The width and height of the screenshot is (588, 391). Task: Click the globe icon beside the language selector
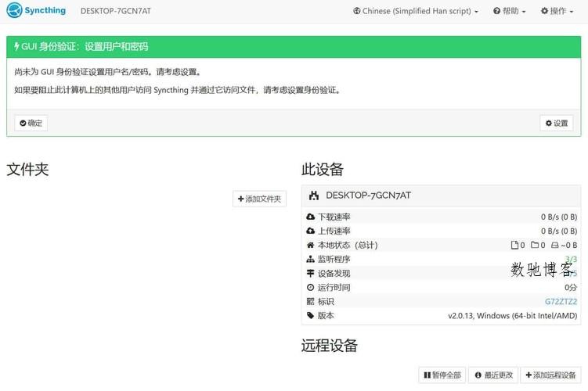coord(356,11)
